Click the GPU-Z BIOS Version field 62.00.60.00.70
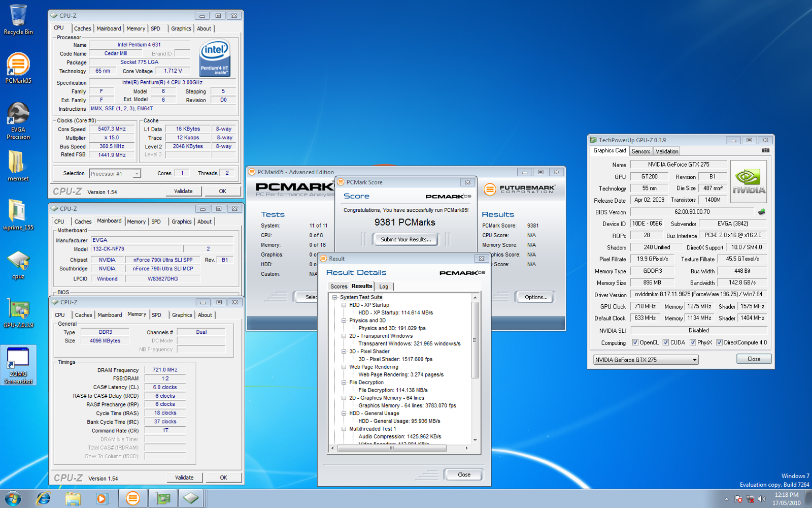The width and height of the screenshot is (812, 508). point(692,212)
